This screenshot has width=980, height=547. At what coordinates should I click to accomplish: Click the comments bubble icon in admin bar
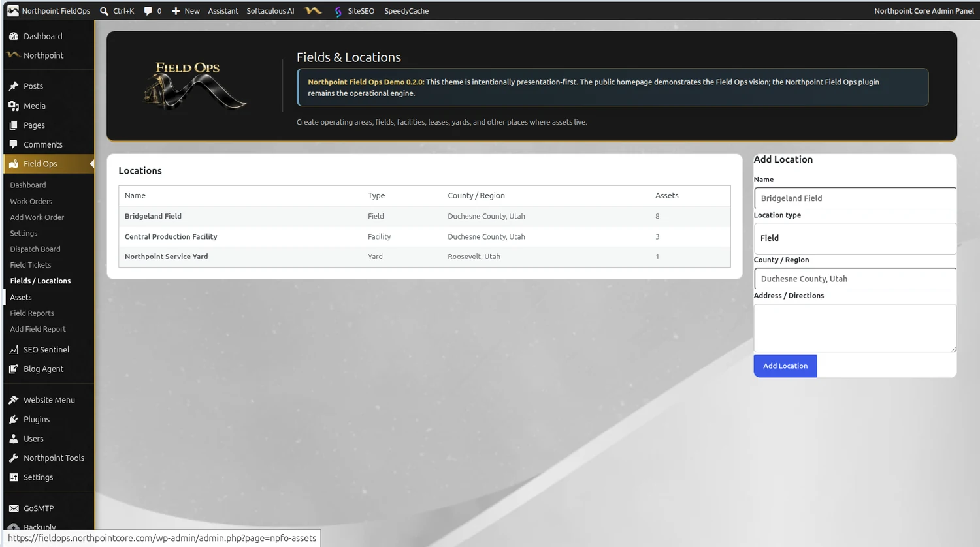coord(148,11)
